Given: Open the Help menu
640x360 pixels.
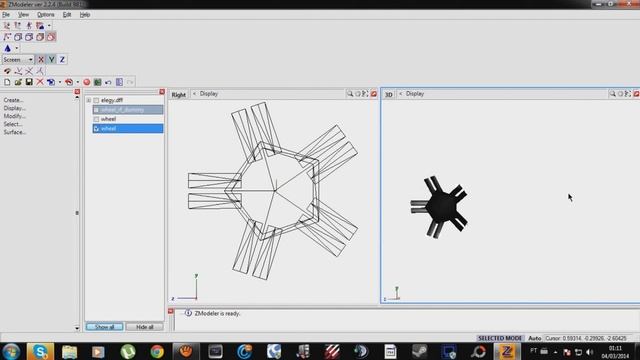Looking at the screenshot, I should pyautogui.click(x=85, y=15).
